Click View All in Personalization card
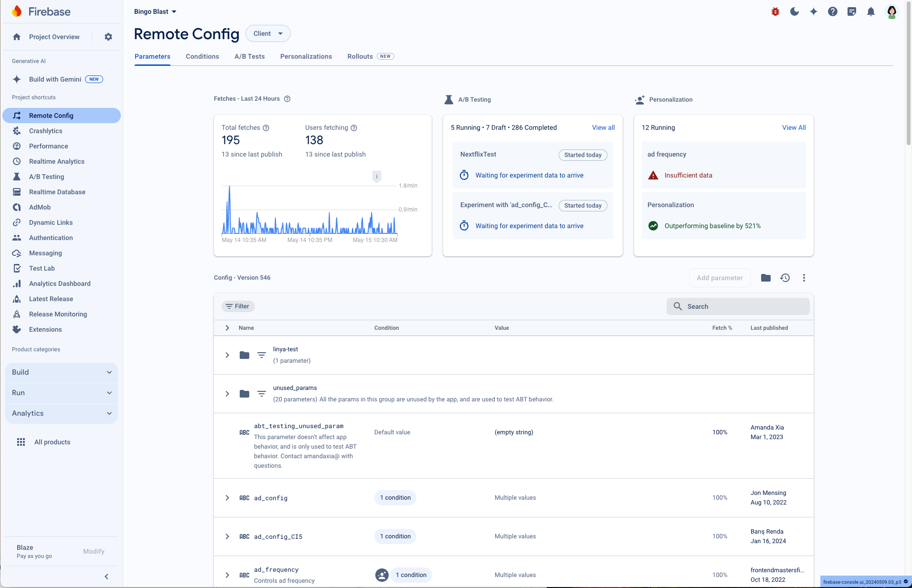Screen dimensions: 912x588 [x=794, y=127]
